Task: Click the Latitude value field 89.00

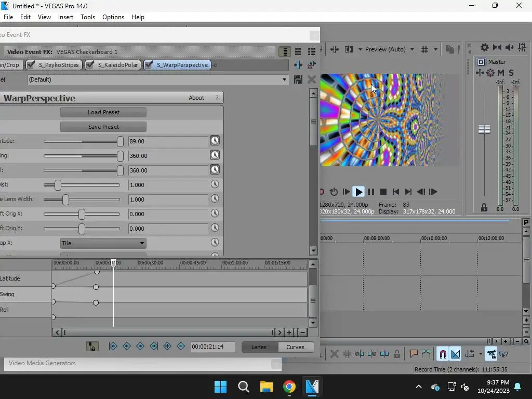Action: pyautogui.click(x=168, y=141)
